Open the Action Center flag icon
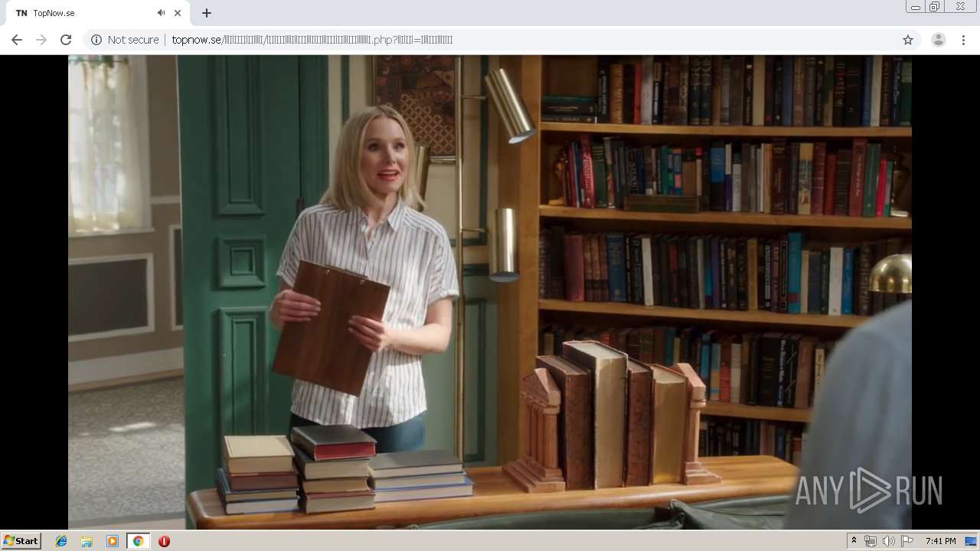The height and width of the screenshot is (551, 980). pos(907,541)
